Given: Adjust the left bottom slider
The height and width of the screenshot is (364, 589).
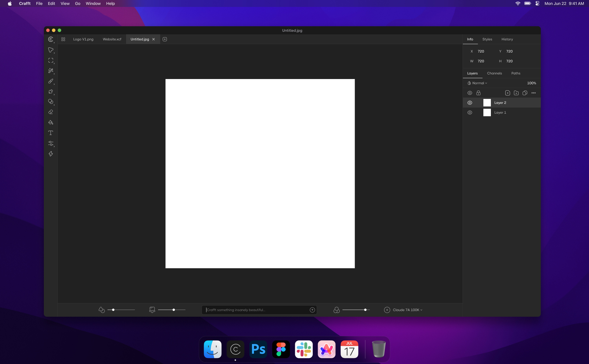Looking at the screenshot, I should coord(113,310).
